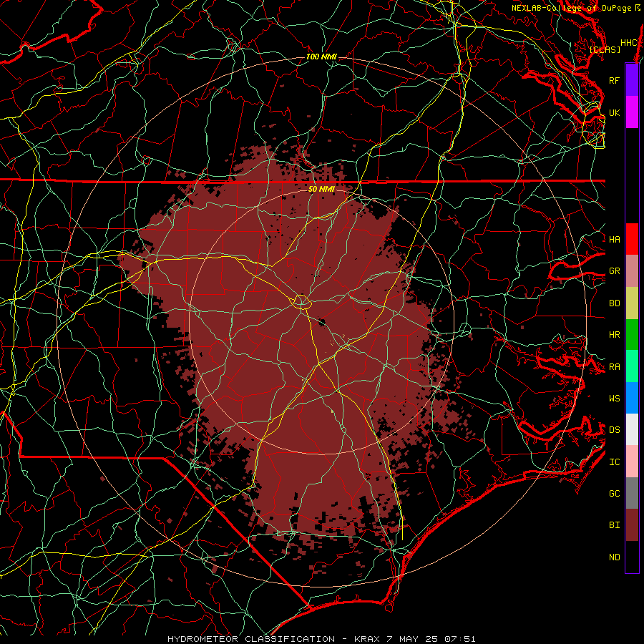Click the HA red legend swatch
Viewport: 644px width, 644px height.
click(x=632, y=239)
